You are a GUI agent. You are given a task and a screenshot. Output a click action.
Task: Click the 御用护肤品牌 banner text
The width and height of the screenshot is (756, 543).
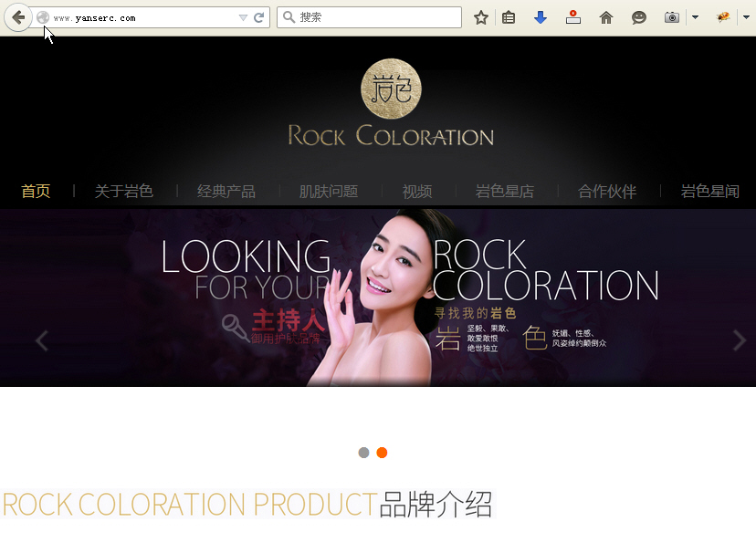tap(285, 339)
